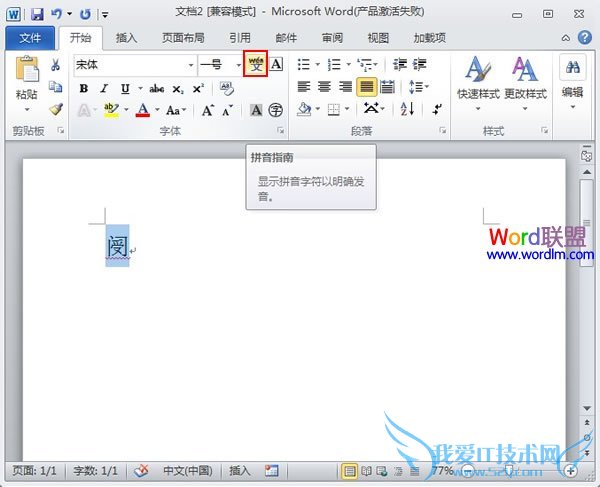Open the bullets list dropdown arrow

pos(318,65)
